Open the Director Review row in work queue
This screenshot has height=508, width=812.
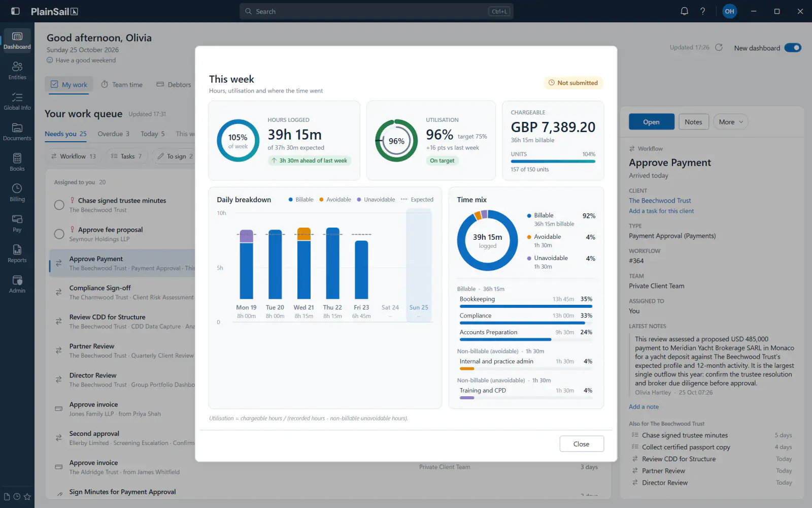pos(122,379)
